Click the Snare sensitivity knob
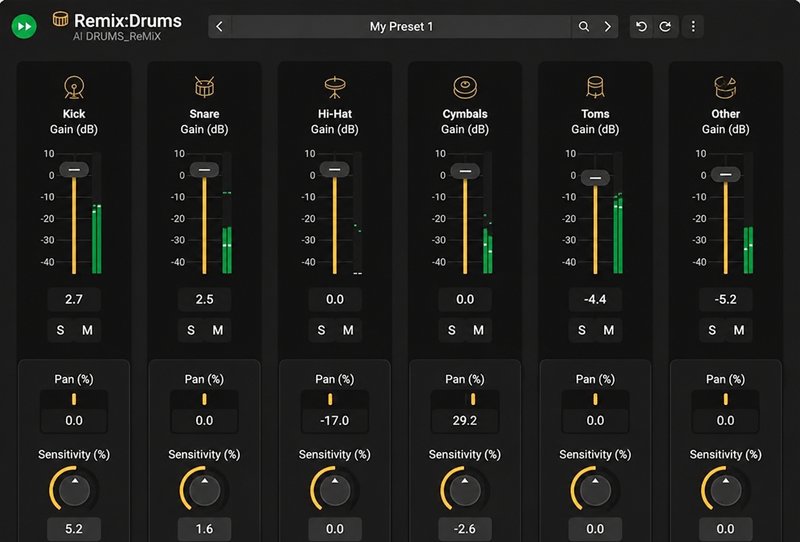Image resolution: width=800 pixels, height=542 pixels. click(x=205, y=490)
